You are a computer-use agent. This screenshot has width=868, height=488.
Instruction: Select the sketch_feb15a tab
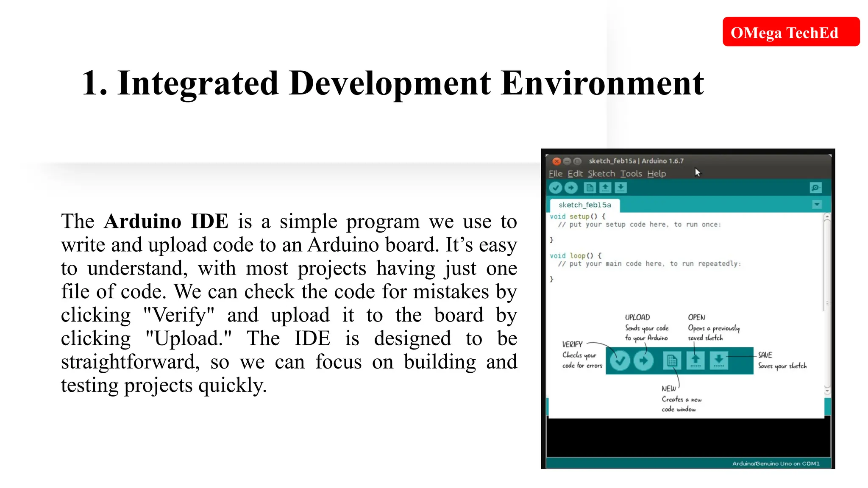(x=585, y=205)
